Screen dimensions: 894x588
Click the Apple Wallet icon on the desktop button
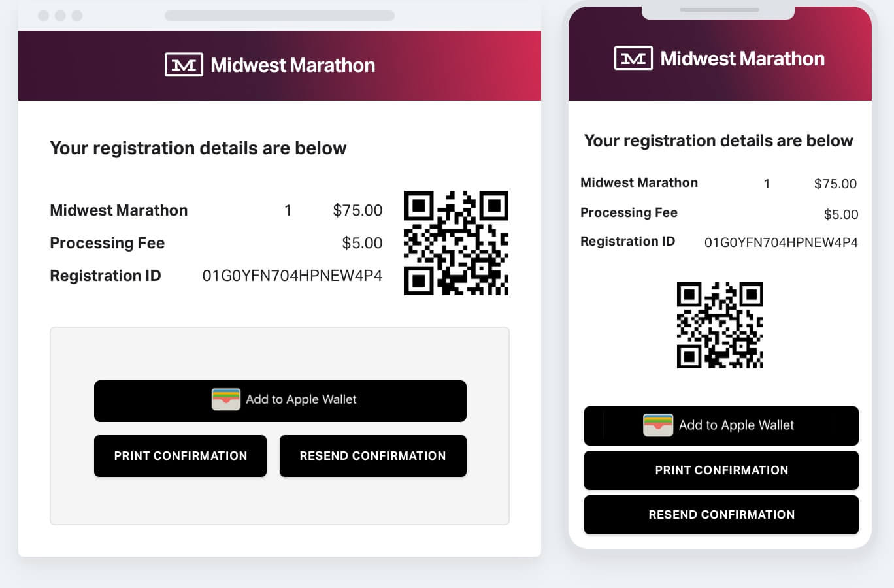click(225, 399)
